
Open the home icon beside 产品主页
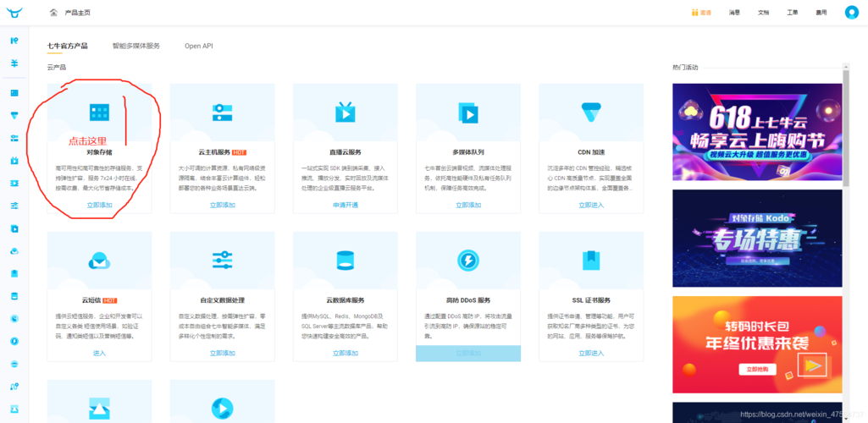pyautogui.click(x=53, y=12)
